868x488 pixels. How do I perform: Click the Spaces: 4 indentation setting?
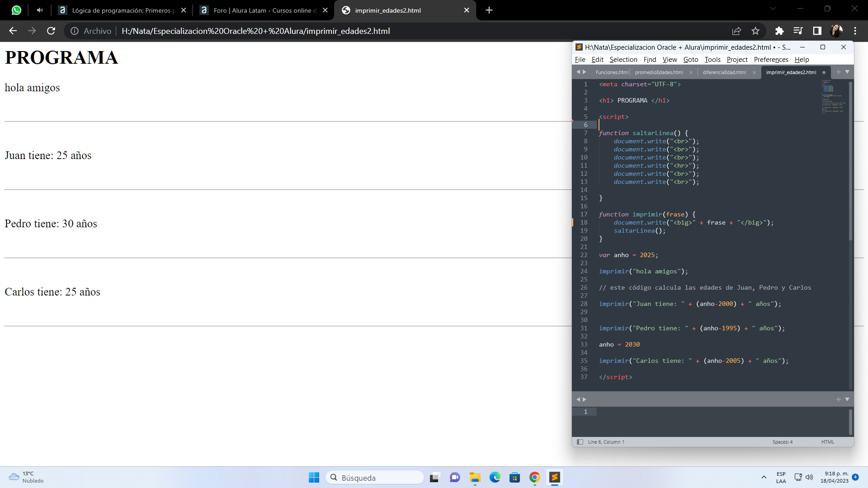pyautogui.click(x=782, y=442)
